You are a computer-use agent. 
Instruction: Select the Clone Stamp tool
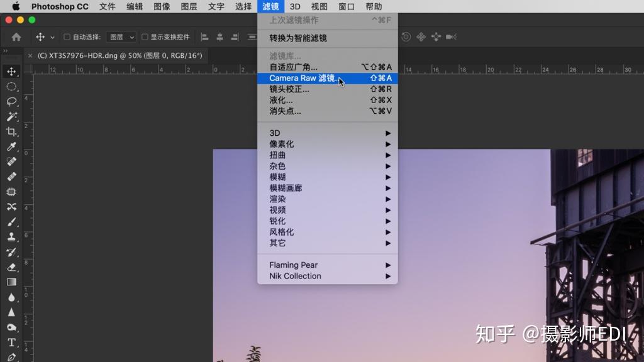11,237
